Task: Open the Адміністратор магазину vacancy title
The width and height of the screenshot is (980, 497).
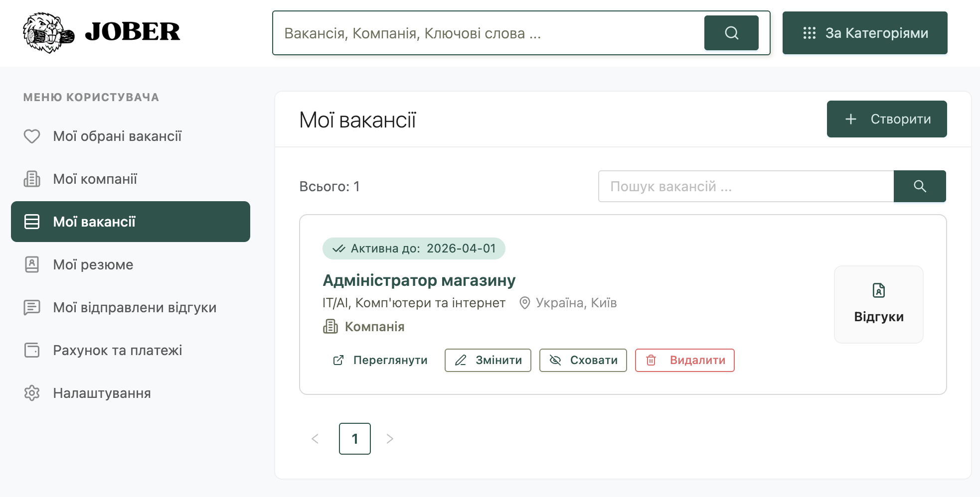Action: click(x=419, y=280)
